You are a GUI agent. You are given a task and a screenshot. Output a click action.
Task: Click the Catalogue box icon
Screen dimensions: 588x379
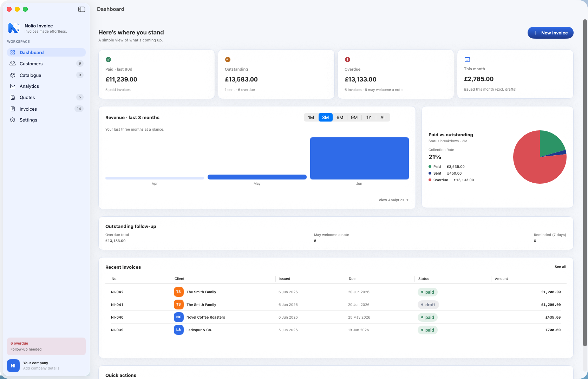(13, 75)
